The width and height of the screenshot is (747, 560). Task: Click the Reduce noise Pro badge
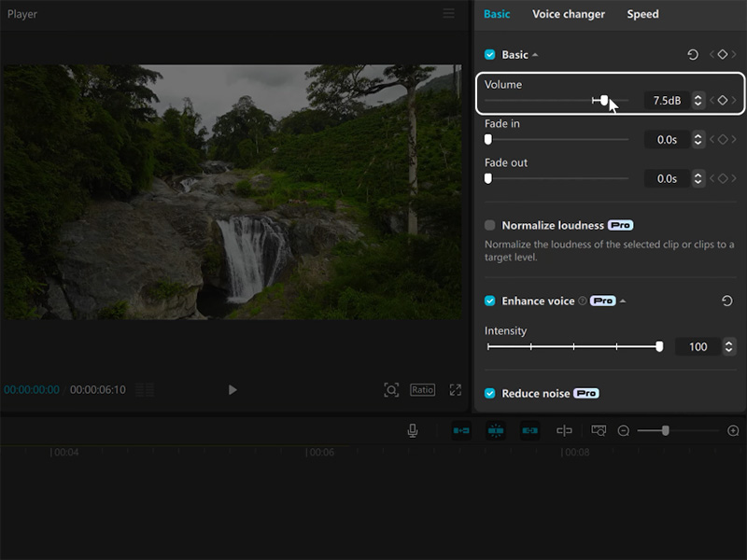(586, 393)
